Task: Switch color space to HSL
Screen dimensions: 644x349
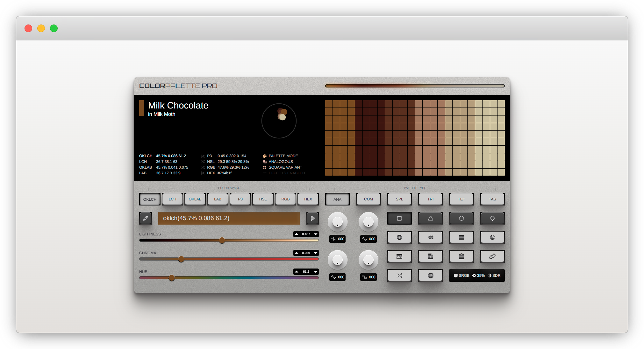Action: (x=263, y=199)
